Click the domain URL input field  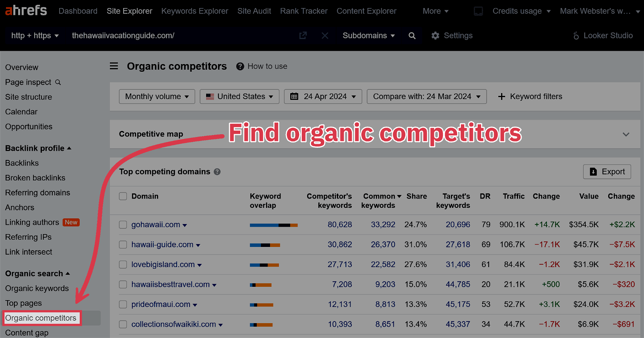181,35
